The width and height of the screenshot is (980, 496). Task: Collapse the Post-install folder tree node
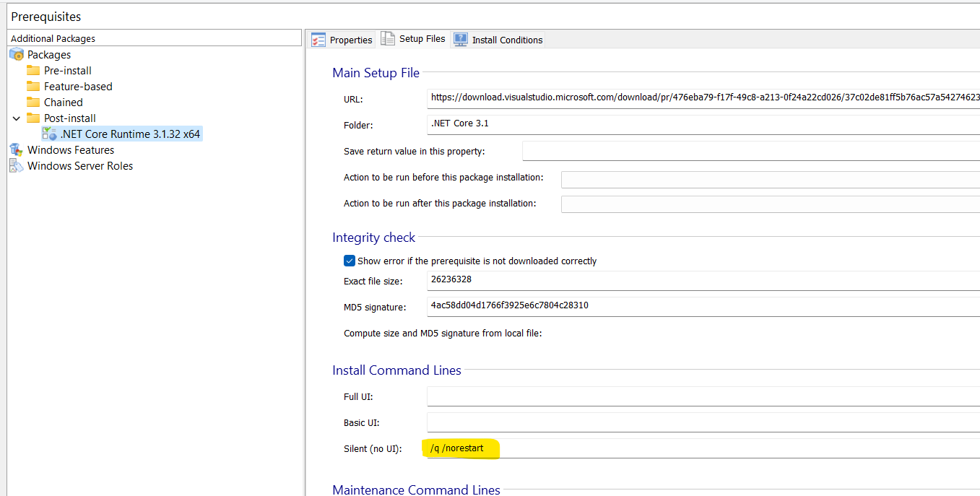[x=17, y=118]
